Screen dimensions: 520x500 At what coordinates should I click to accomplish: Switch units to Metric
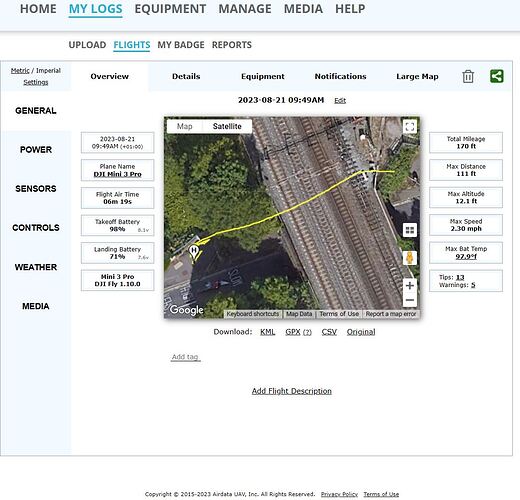20,71
